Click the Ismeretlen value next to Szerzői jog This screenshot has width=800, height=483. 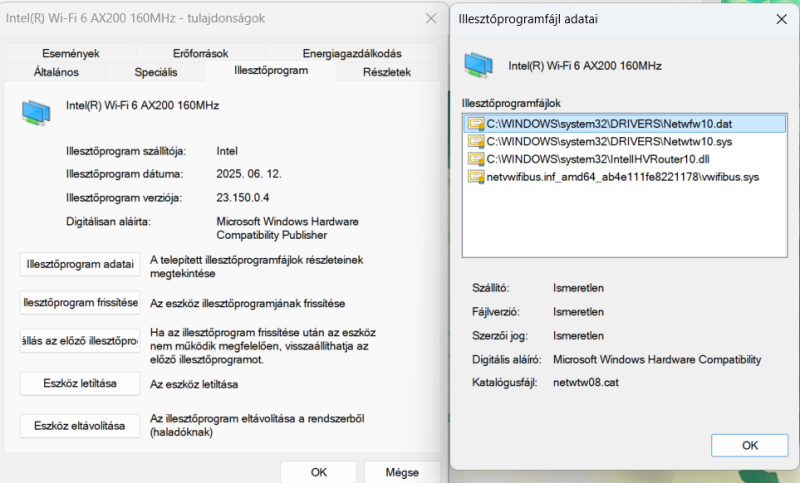coord(579,336)
